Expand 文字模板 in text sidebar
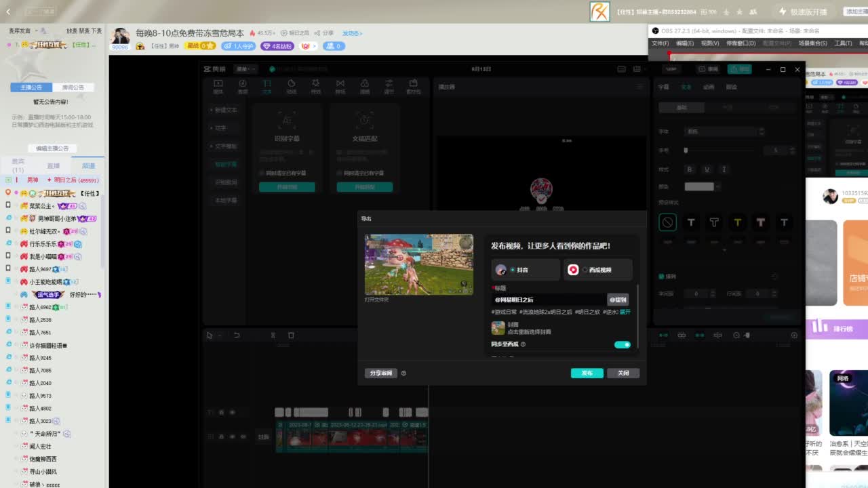This screenshot has height=488, width=868. point(225,146)
